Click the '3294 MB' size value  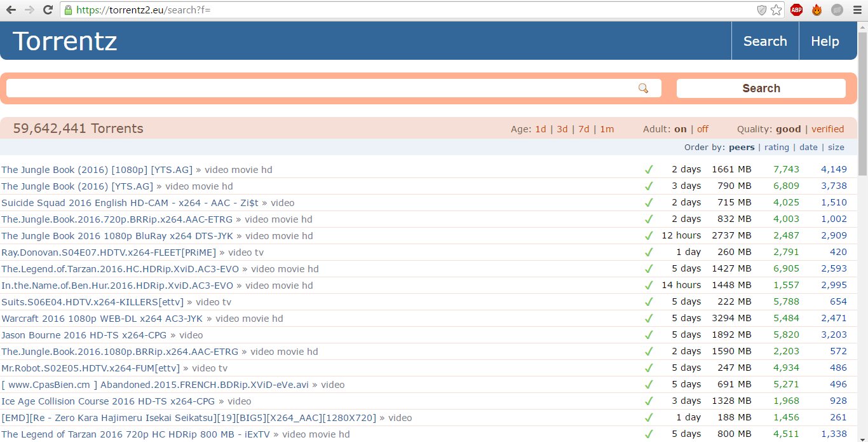click(731, 319)
